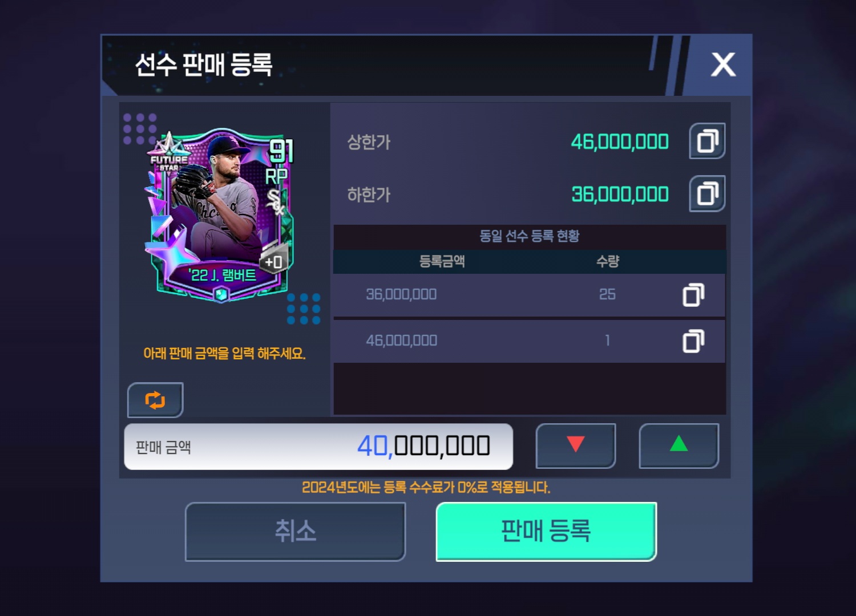This screenshot has height=616, width=856.
Task: Confirm listing with 판매 등록 button
Action: pos(546,532)
